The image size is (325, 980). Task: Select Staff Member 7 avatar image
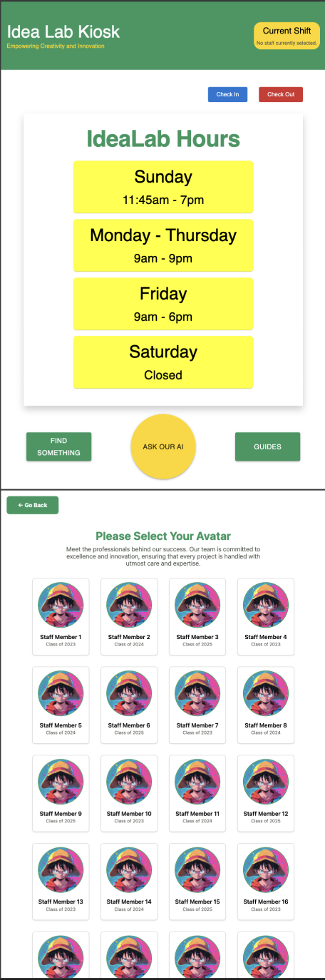click(197, 694)
